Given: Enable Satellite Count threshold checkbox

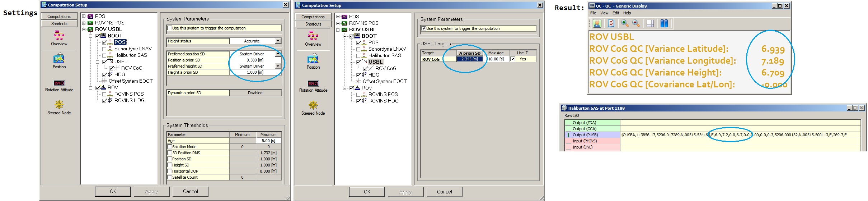Looking at the screenshot, I should pos(170,177).
